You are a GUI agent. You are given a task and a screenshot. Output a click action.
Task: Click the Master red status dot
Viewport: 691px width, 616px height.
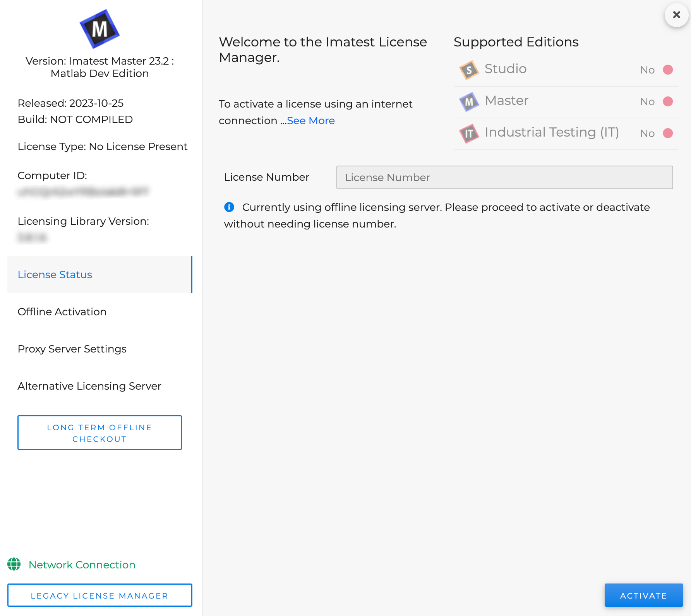[x=668, y=101]
